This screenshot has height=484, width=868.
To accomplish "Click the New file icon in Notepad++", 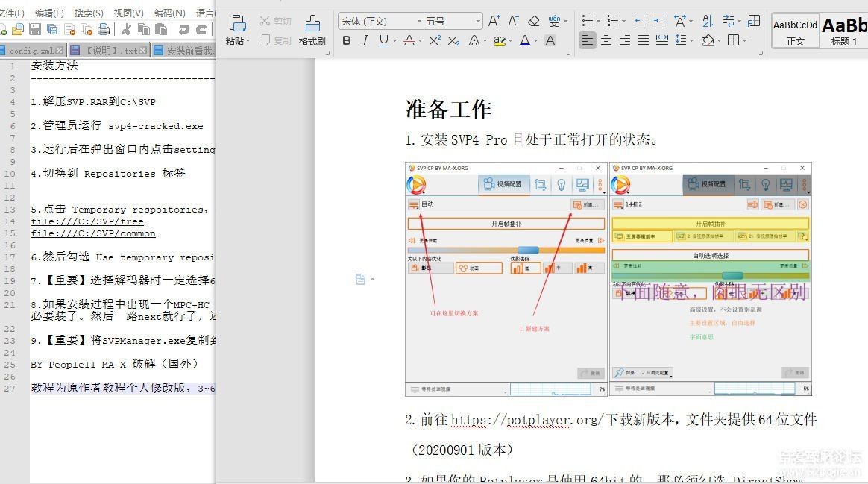I will point(2,29).
